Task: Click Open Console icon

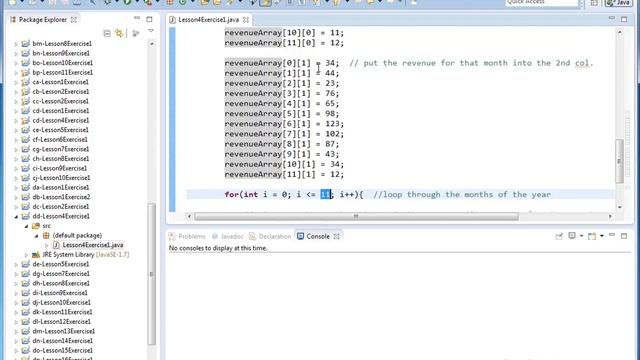Action: click(592, 236)
